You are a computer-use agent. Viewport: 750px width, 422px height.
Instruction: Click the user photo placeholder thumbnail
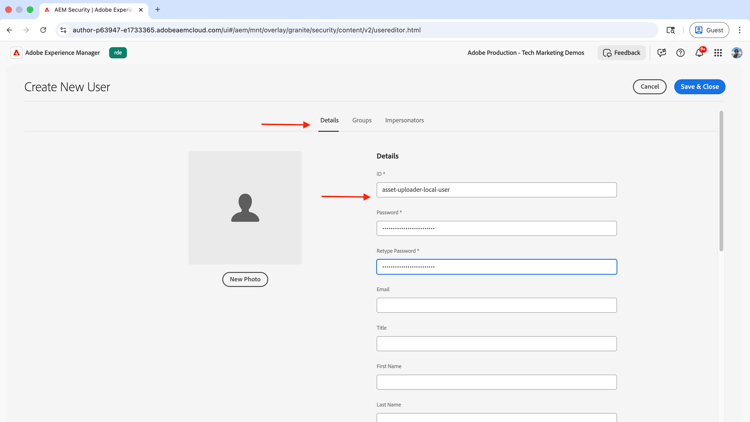click(x=245, y=208)
